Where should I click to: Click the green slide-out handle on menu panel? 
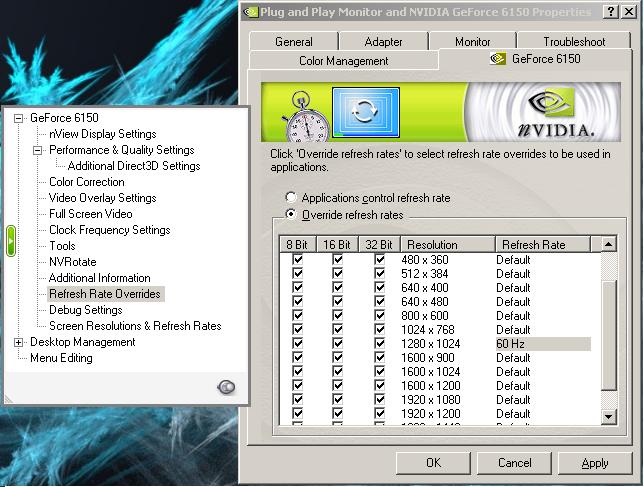pos(11,241)
